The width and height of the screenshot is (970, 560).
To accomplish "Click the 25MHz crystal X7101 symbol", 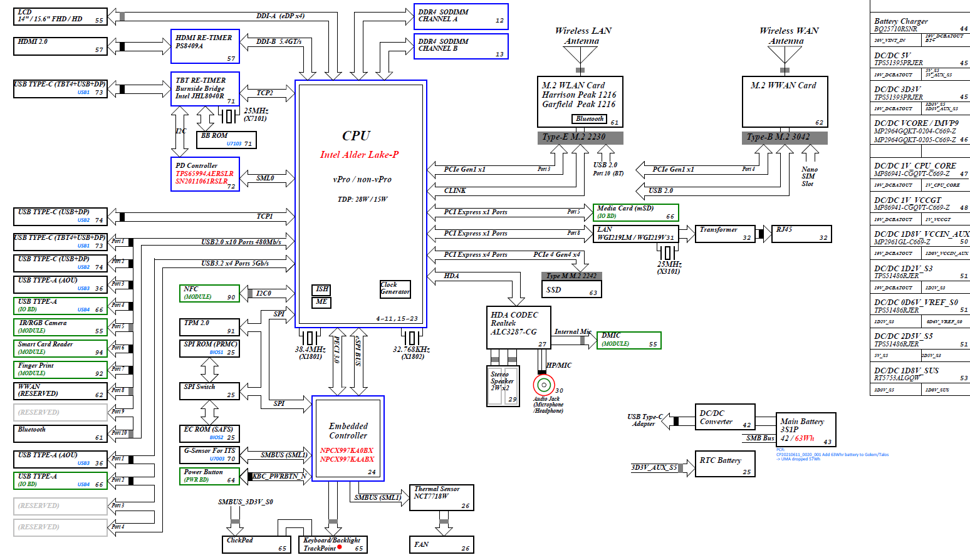I will (229, 116).
